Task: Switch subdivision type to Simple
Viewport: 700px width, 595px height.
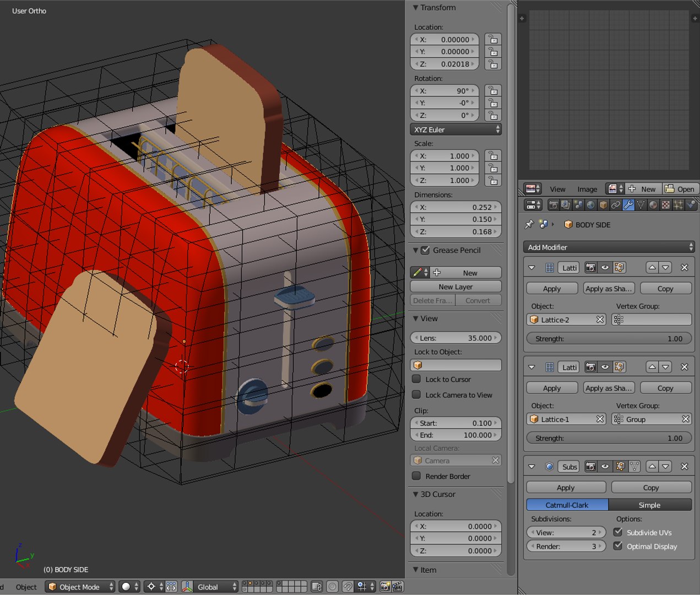Action: pos(649,505)
